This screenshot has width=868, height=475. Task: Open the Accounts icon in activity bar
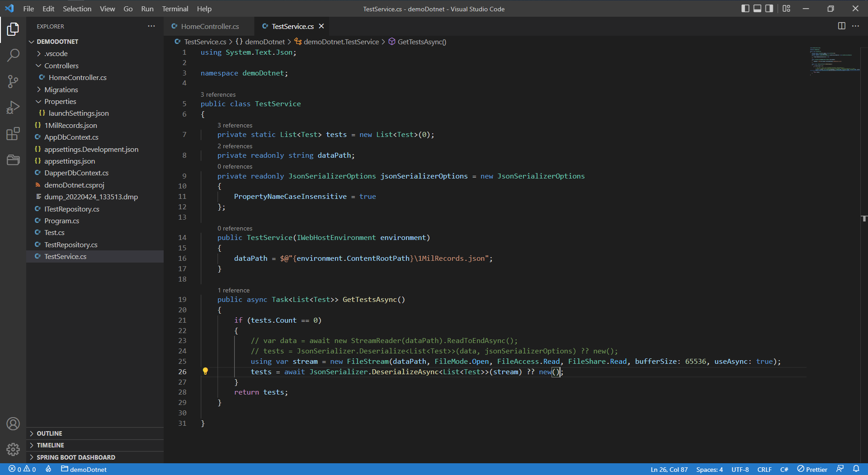(x=13, y=423)
